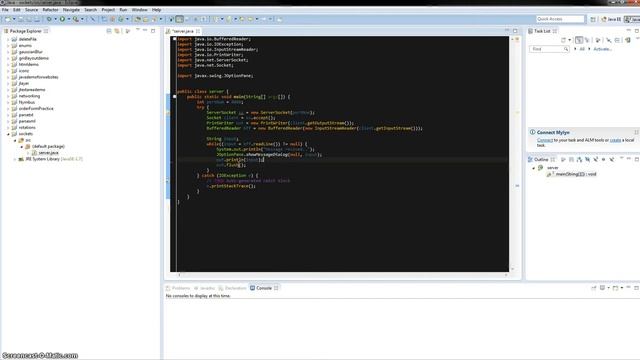This screenshot has height=360, width=640.
Task: Select the Package Explorer tab
Action: 25,31
